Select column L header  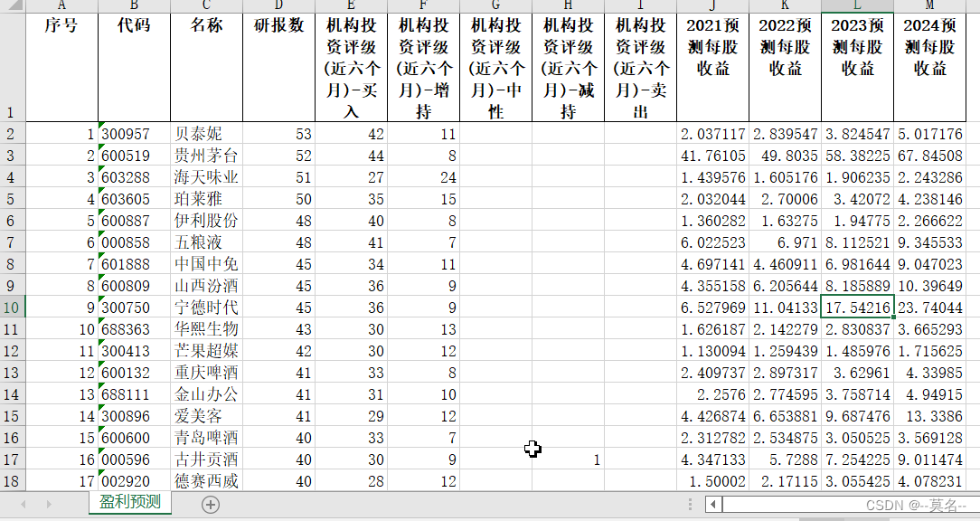pyautogui.click(x=857, y=5)
